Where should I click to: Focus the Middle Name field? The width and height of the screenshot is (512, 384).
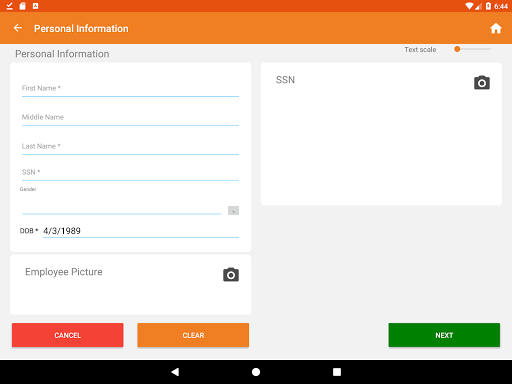pos(130,118)
